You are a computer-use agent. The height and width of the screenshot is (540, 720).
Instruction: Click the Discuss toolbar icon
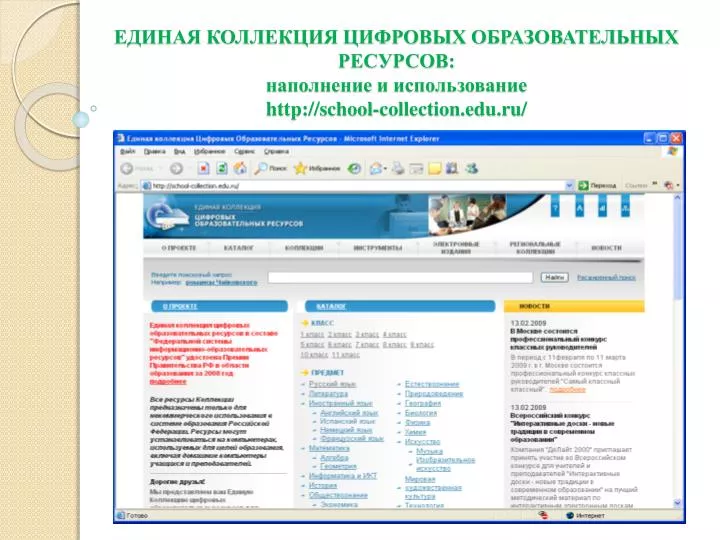pos(434,169)
